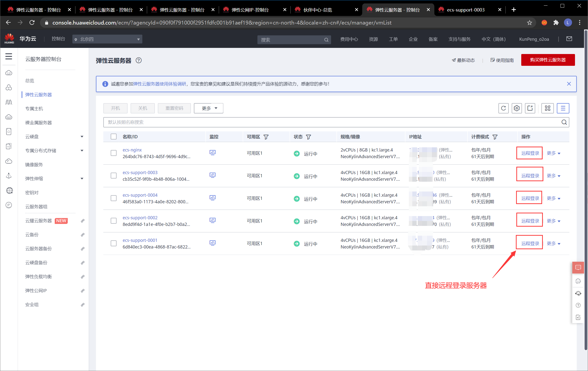Select checkbox for ecs-support-0001
The height and width of the screenshot is (371, 588).
pyautogui.click(x=114, y=243)
